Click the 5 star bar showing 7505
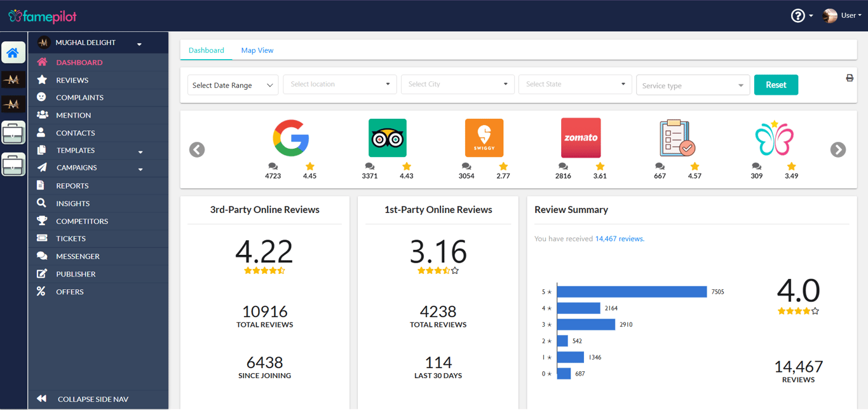This screenshot has width=868, height=410. pyautogui.click(x=632, y=292)
